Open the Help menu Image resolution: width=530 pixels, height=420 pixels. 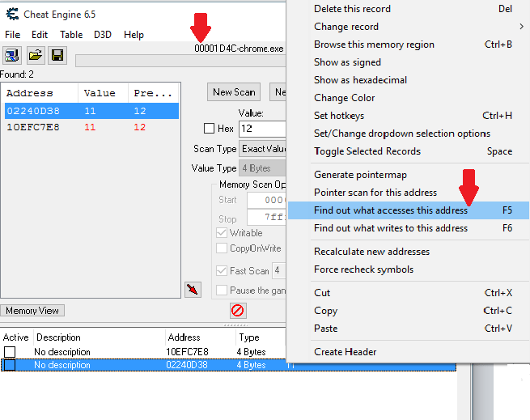click(134, 35)
